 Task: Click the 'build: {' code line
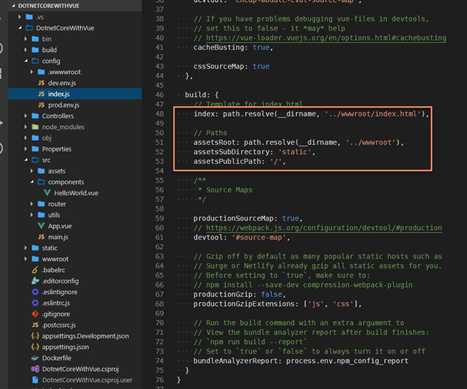coord(202,95)
